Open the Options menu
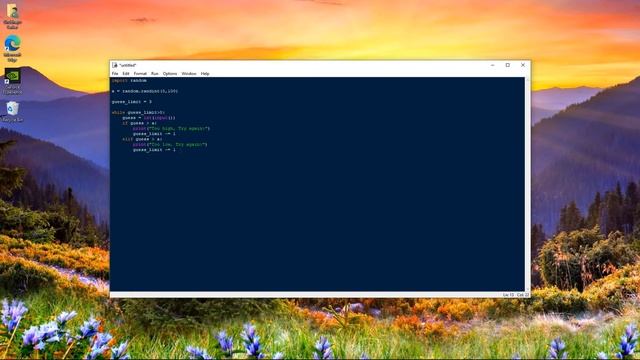This screenshot has width=640, height=360. (170, 74)
